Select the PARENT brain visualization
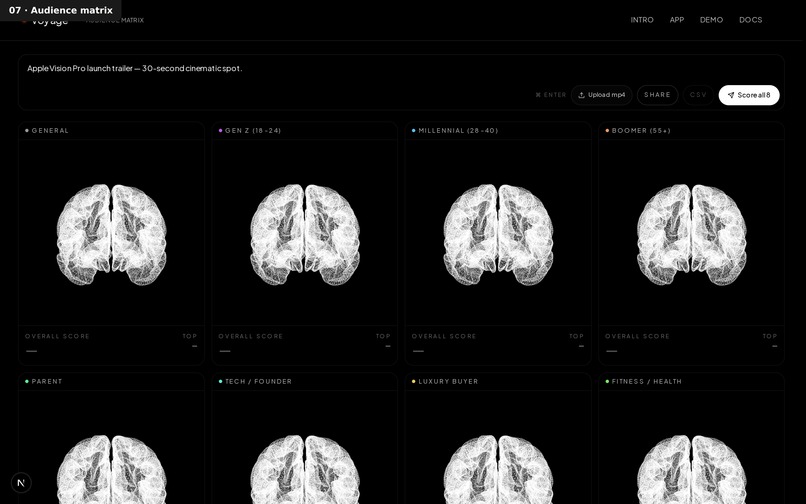This screenshot has height=504, width=806. point(112,469)
